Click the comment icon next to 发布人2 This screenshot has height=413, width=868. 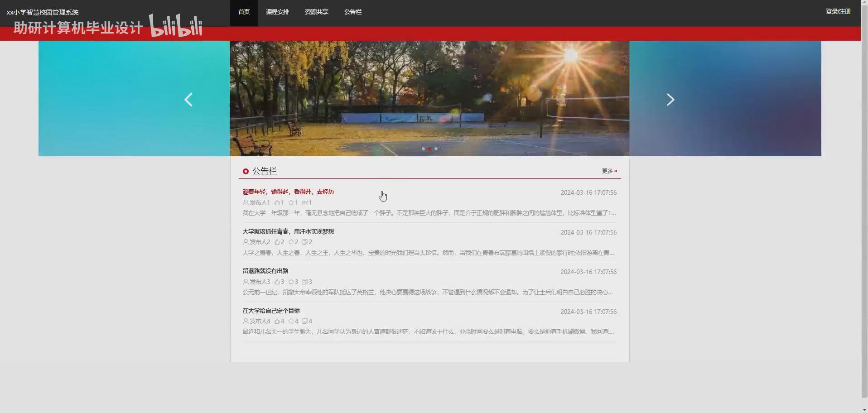pyautogui.click(x=305, y=242)
